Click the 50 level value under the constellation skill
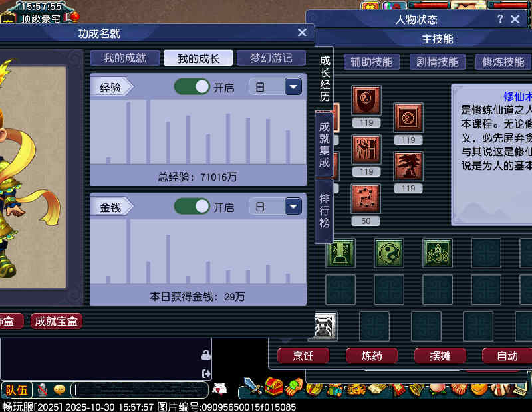This screenshot has width=532, height=412. 366,221
